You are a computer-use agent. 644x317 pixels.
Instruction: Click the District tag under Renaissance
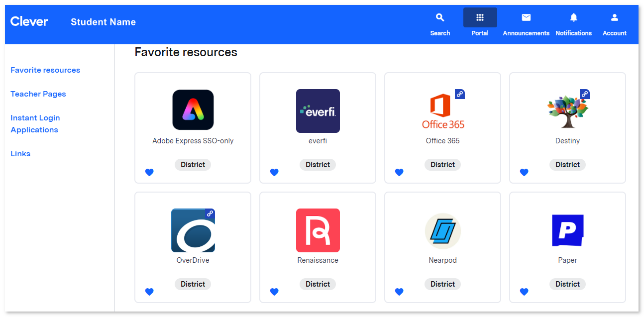[318, 284]
